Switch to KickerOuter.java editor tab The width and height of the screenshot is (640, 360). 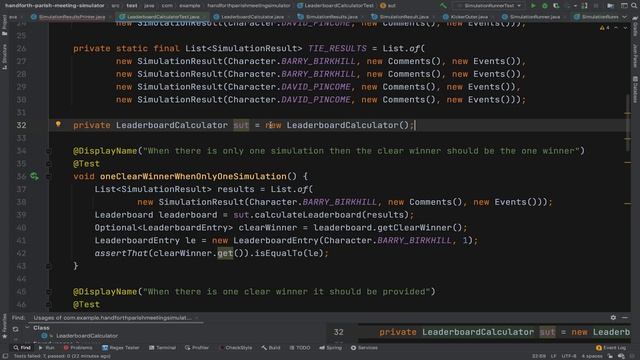467,17
